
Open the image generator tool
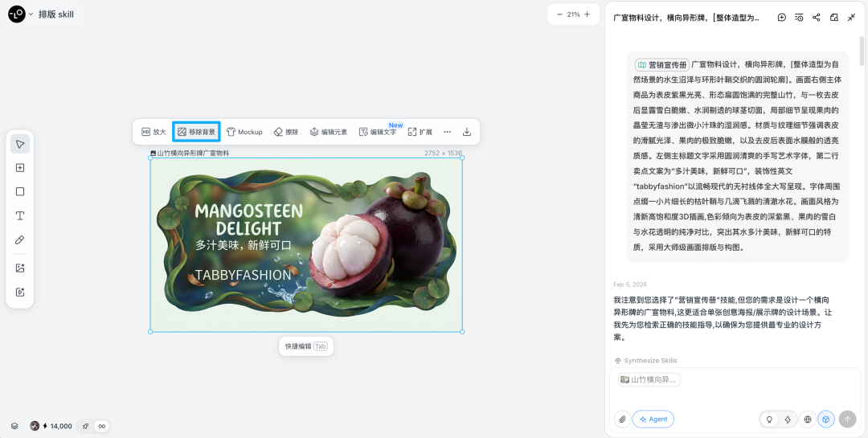pos(20,268)
